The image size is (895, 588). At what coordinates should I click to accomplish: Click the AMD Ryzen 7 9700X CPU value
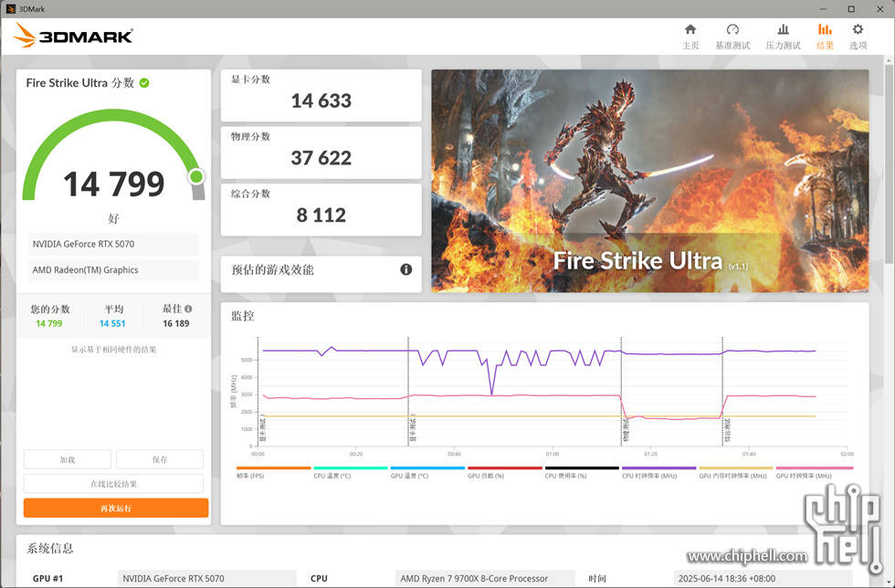coord(485,578)
